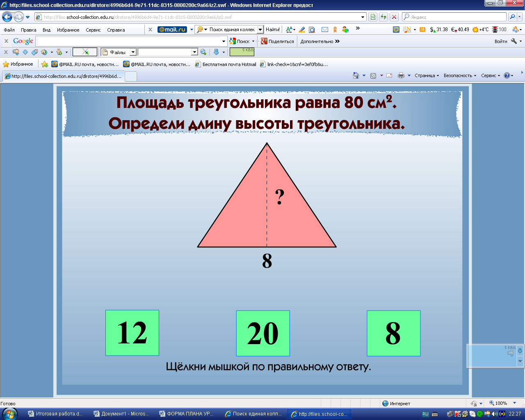Click the weather +4°C indicator
This screenshot has width=525, height=420.
(x=480, y=30)
